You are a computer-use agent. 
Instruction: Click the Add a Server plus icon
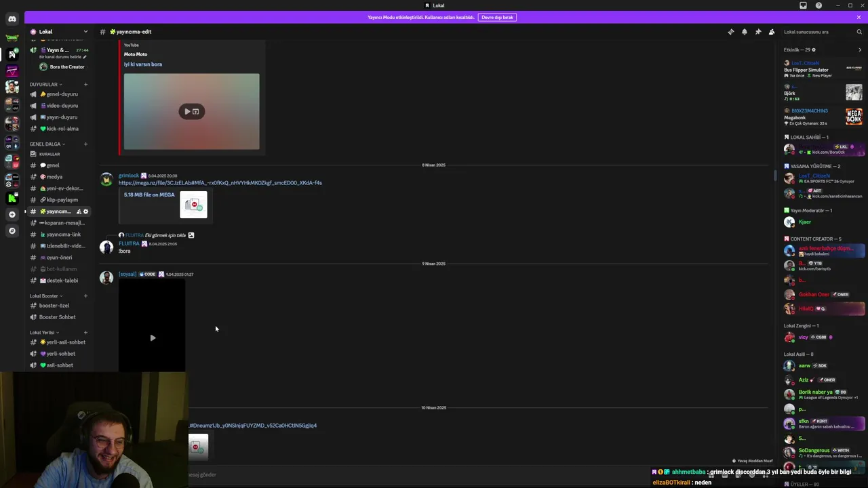coord(12,214)
